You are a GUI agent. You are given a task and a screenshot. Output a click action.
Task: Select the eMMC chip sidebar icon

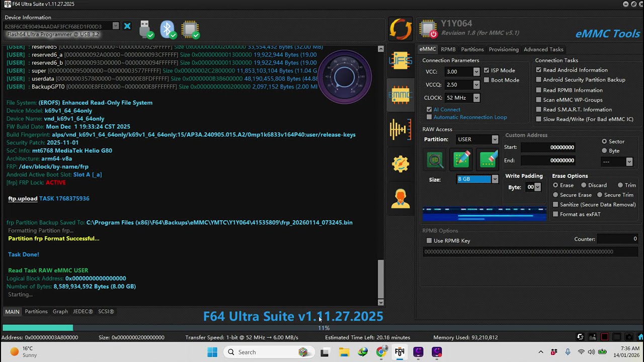pos(400,95)
